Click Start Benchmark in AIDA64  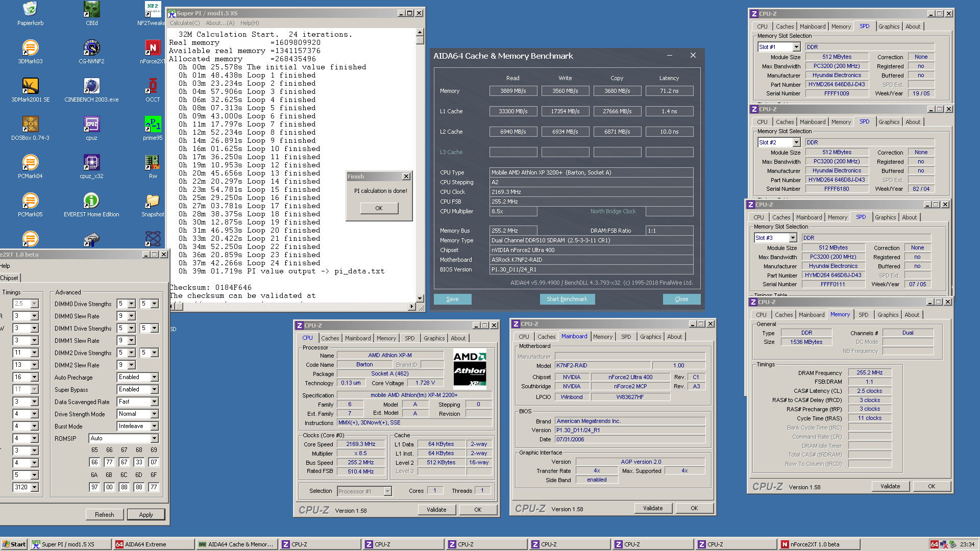click(x=567, y=299)
